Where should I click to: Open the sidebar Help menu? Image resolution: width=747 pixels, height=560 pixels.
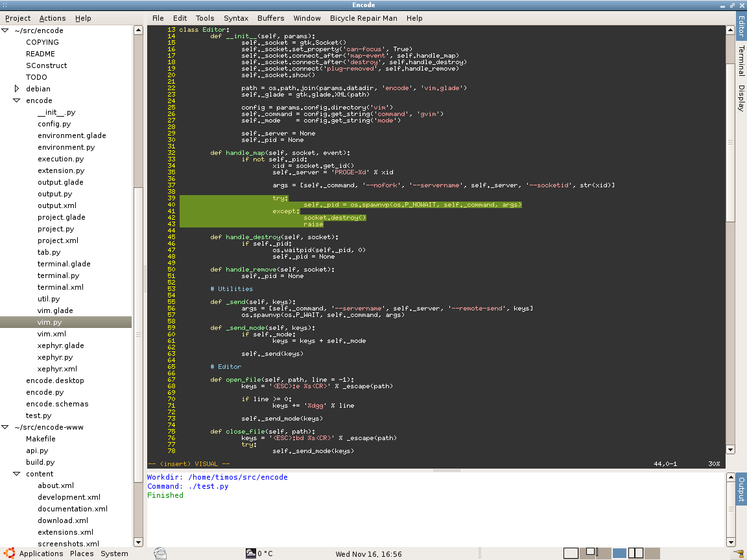(x=83, y=18)
